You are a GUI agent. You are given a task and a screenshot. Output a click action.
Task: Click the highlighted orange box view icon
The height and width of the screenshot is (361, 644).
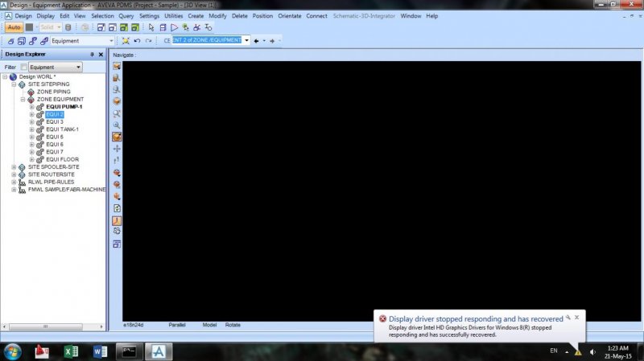coord(117,137)
